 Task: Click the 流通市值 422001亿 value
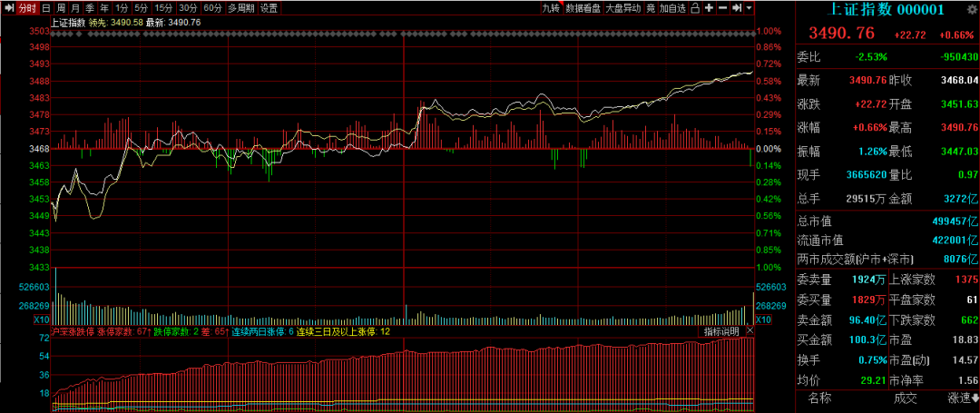[955, 240]
